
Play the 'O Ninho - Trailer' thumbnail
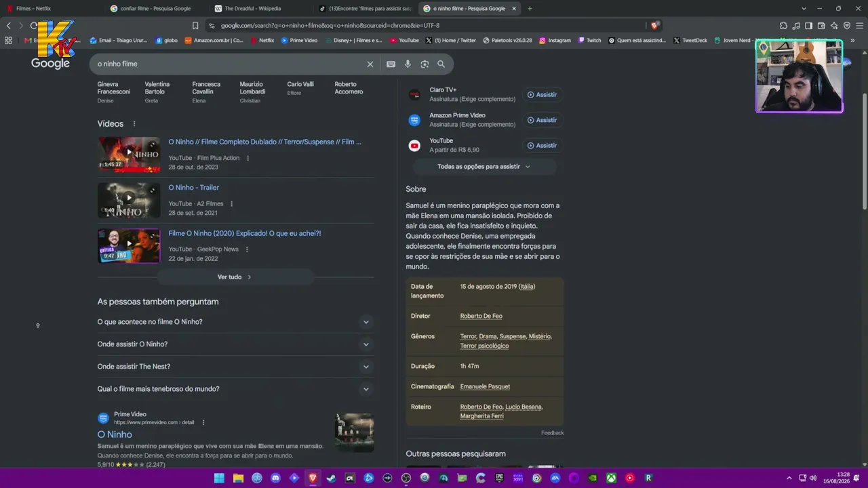[129, 200]
